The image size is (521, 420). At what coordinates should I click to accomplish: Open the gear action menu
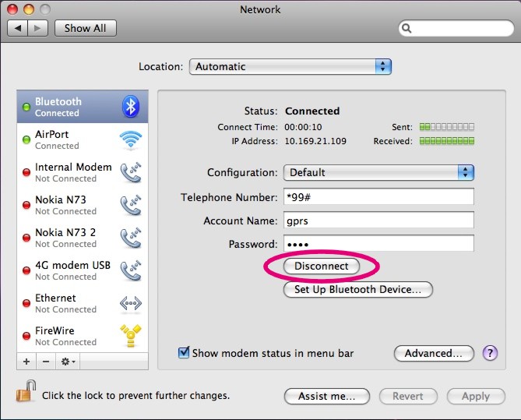click(x=68, y=362)
